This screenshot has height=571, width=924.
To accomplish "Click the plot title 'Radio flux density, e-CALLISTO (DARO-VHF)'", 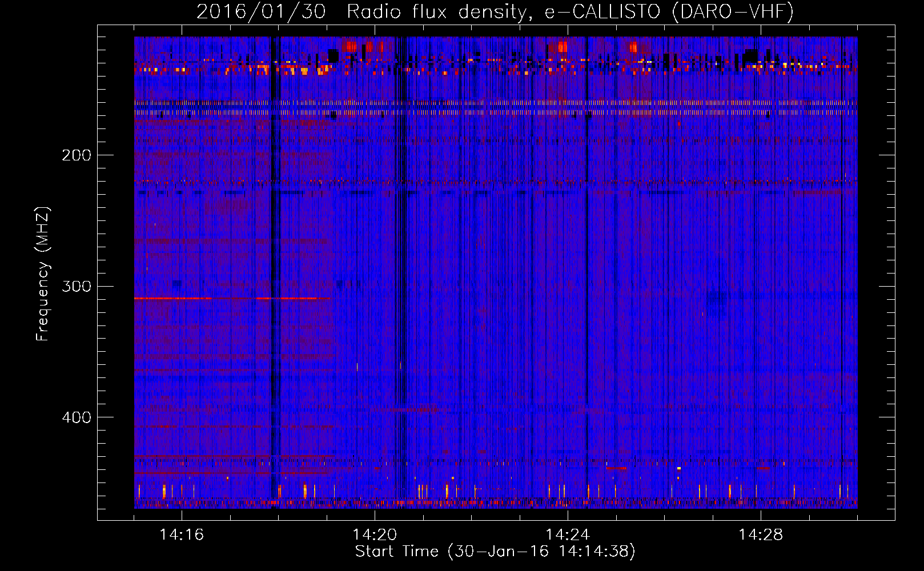I will point(570,11).
